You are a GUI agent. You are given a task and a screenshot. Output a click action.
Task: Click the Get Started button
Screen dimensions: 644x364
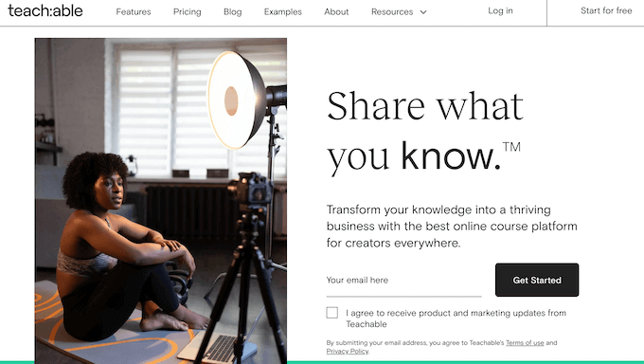(537, 280)
